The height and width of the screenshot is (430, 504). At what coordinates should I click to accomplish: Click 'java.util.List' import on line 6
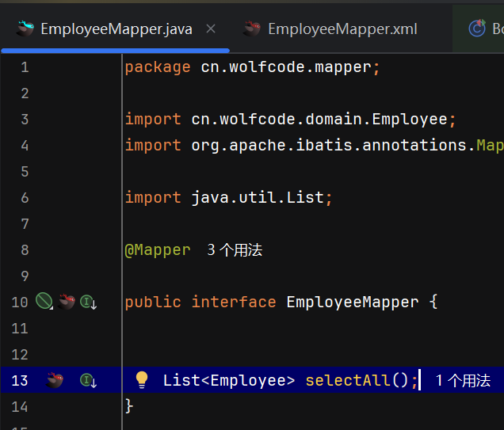coord(258,197)
